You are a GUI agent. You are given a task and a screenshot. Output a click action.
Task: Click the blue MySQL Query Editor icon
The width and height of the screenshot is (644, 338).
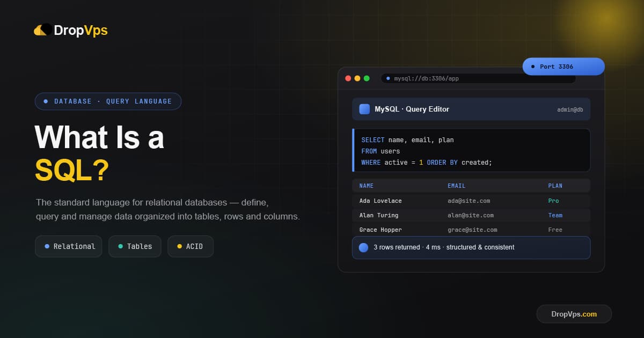[364, 109]
